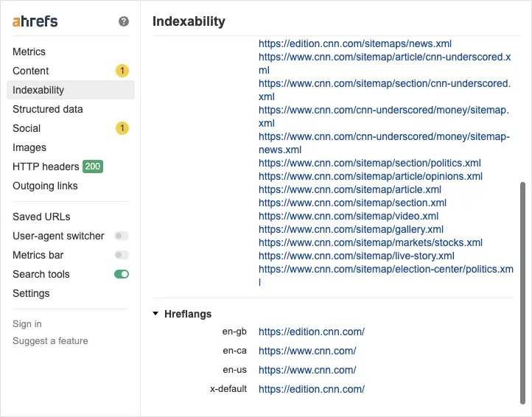Open the x-default hreflang URL

point(312,389)
